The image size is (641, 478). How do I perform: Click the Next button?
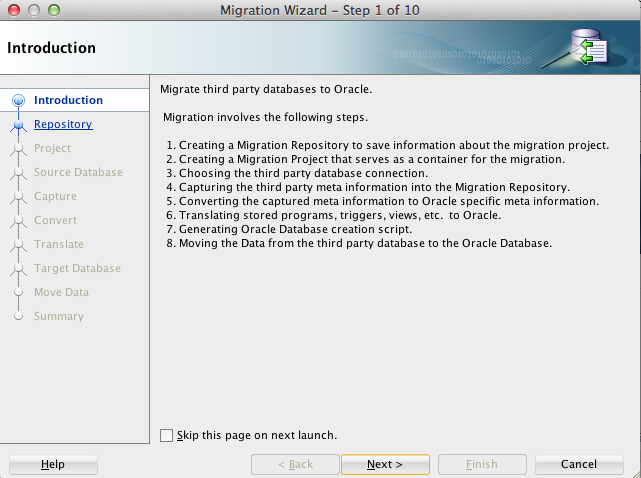click(x=385, y=464)
